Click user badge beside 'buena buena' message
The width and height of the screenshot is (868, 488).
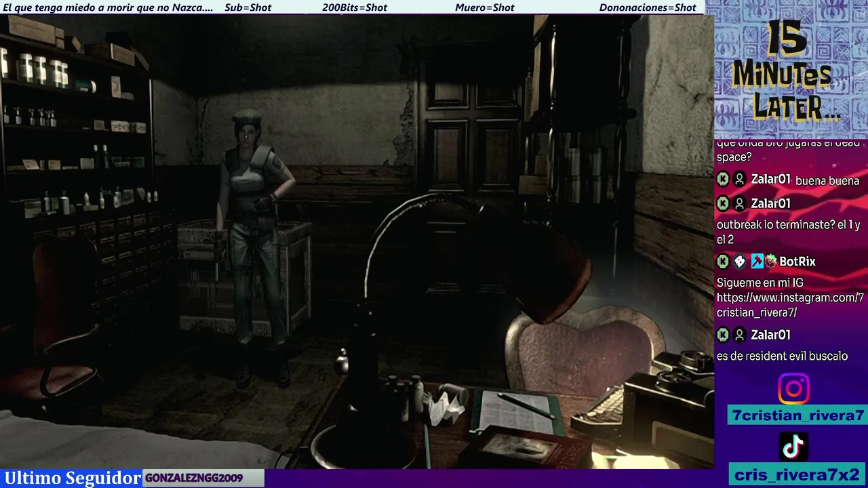(740, 180)
